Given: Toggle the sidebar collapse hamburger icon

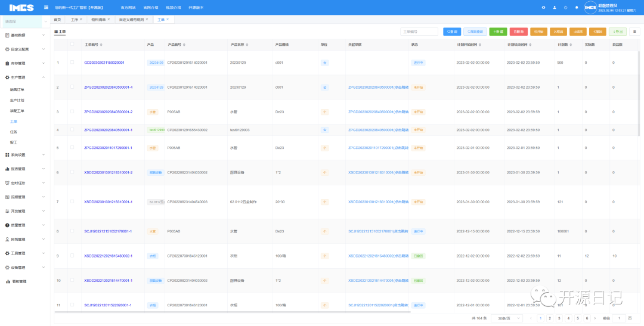Looking at the screenshot, I should click(46, 7).
